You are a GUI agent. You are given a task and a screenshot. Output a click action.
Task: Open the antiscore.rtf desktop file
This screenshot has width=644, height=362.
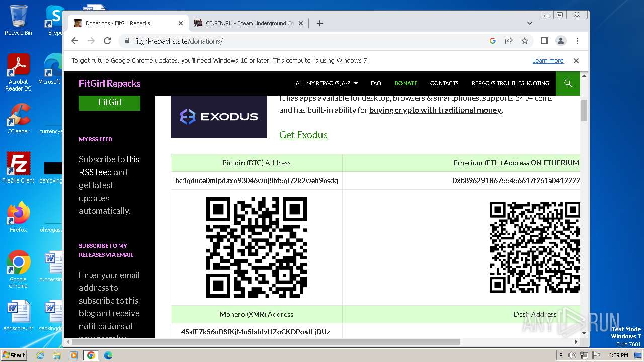(18, 316)
